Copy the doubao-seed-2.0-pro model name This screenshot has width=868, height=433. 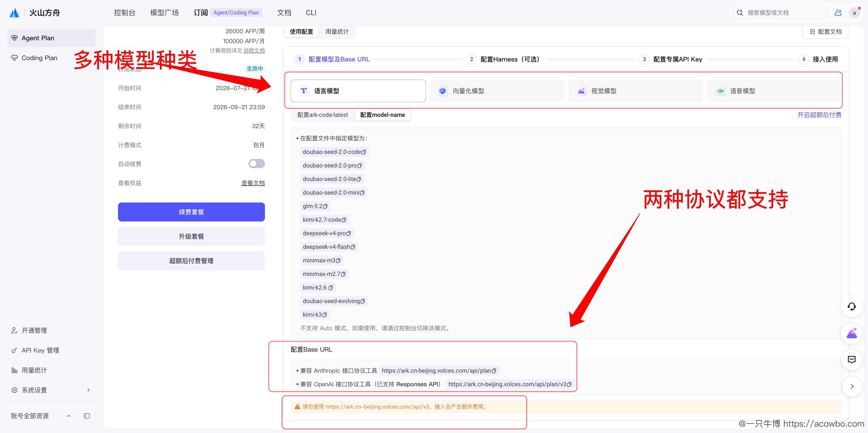[360, 166]
